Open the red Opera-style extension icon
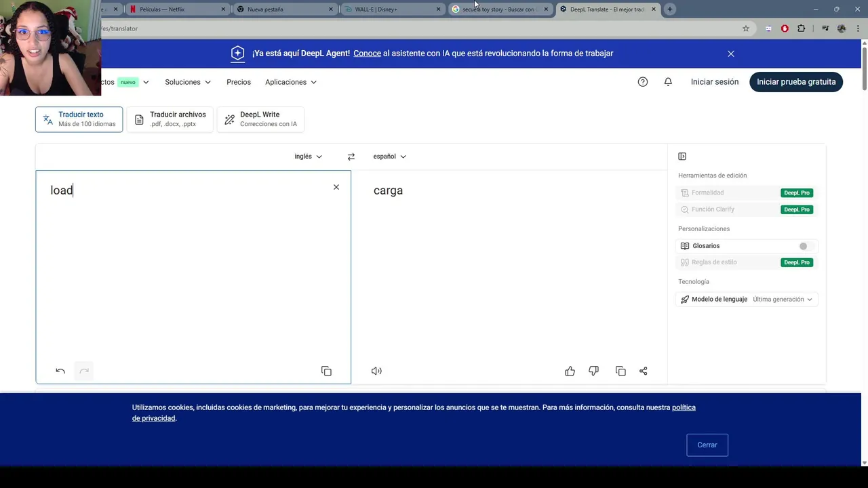 785,28
